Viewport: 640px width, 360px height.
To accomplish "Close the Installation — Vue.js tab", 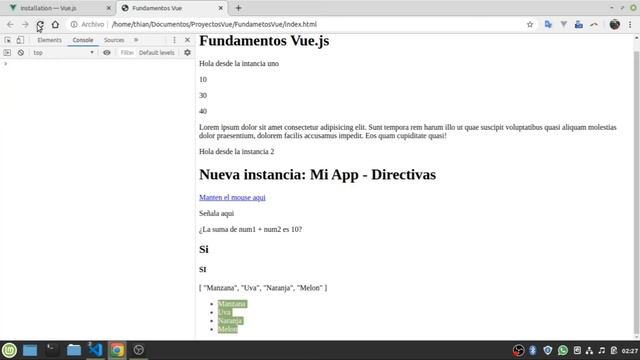I will pos(109,8).
